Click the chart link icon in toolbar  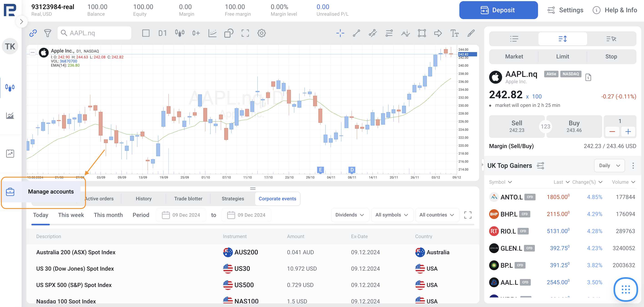tap(33, 33)
